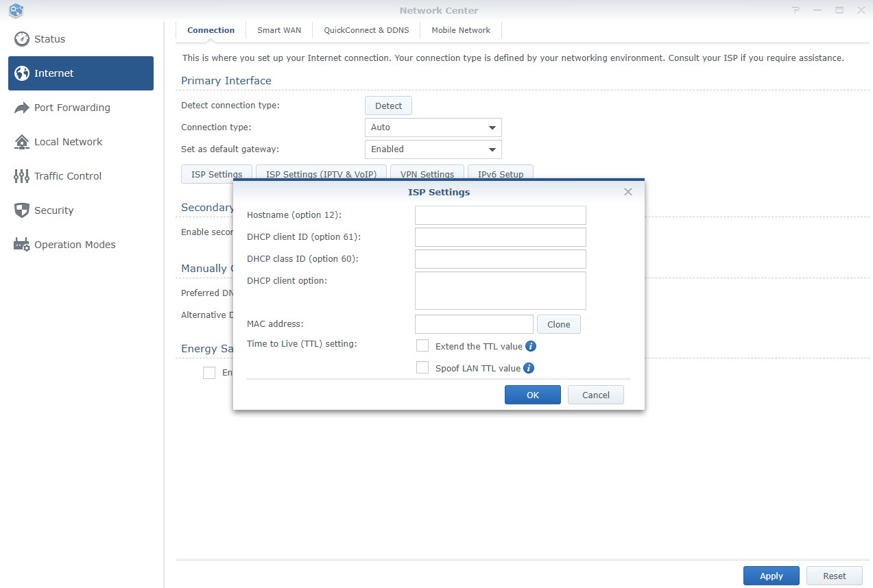Select the Local Network house icon
This screenshot has height=588, width=873.
[x=22, y=142]
